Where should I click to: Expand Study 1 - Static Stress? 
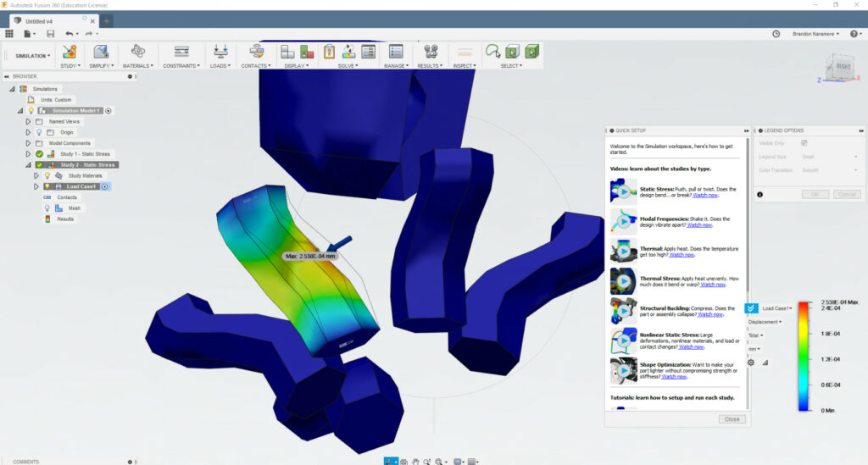pyautogui.click(x=28, y=153)
